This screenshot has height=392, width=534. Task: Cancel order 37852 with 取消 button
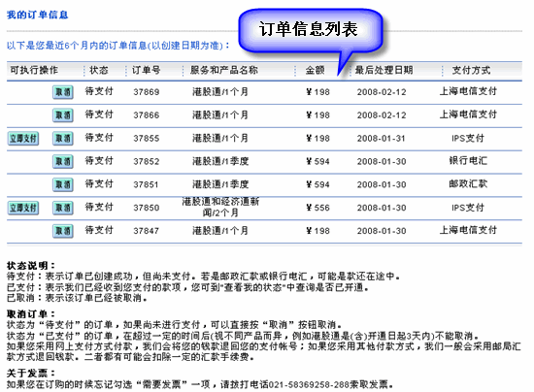point(63,162)
